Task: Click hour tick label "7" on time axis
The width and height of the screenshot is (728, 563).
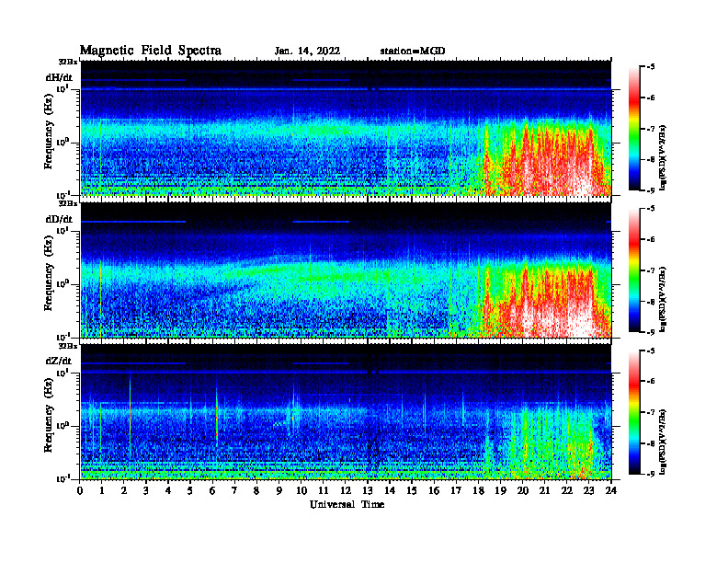Action: coord(234,491)
